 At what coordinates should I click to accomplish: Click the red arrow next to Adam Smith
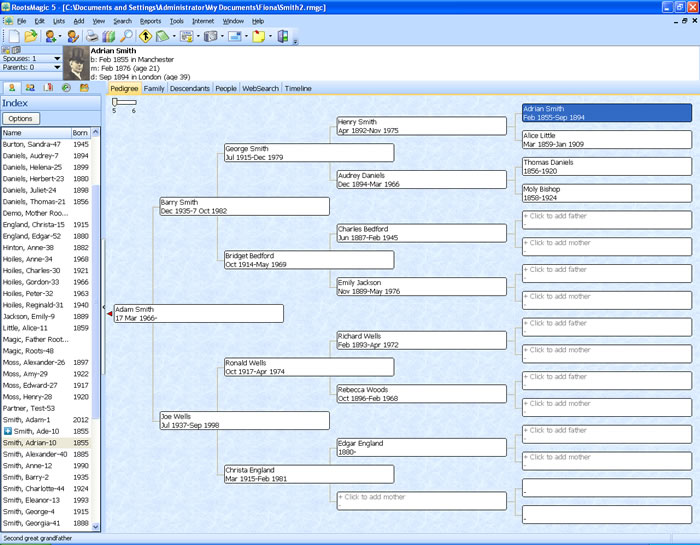(x=109, y=314)
